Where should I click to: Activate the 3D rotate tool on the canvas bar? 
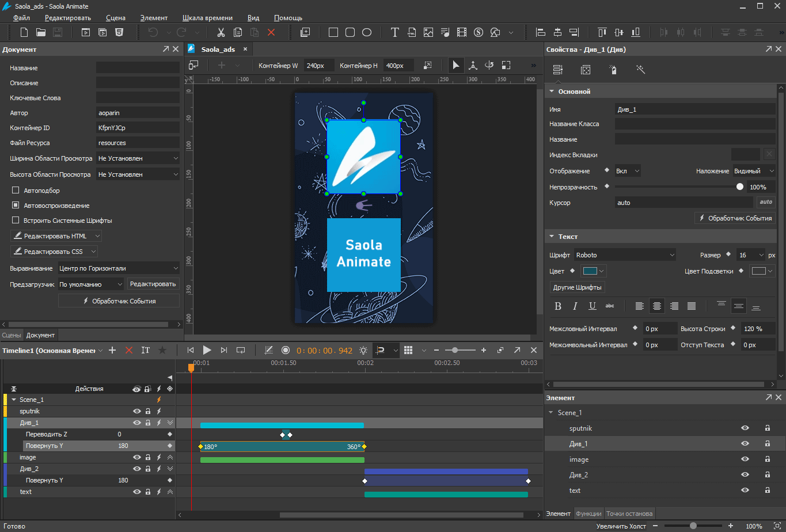coord(489,65)
